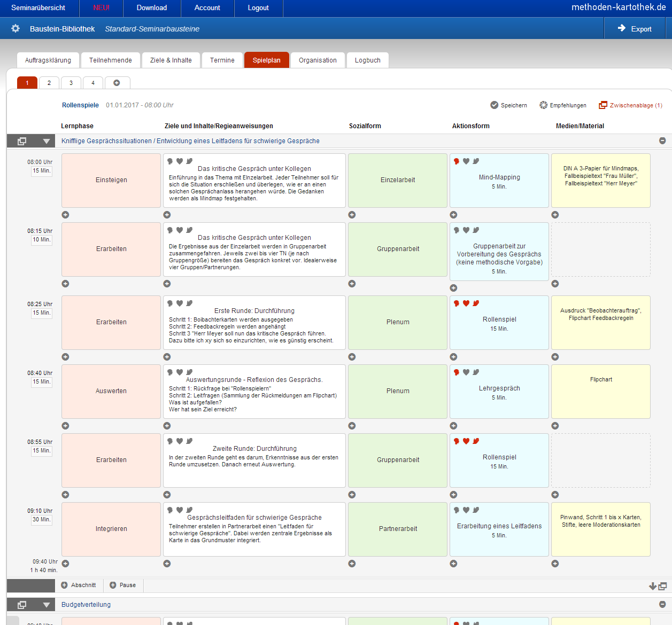
Task: Add a new day tab with plus icon
Action: tap(117, 83)
